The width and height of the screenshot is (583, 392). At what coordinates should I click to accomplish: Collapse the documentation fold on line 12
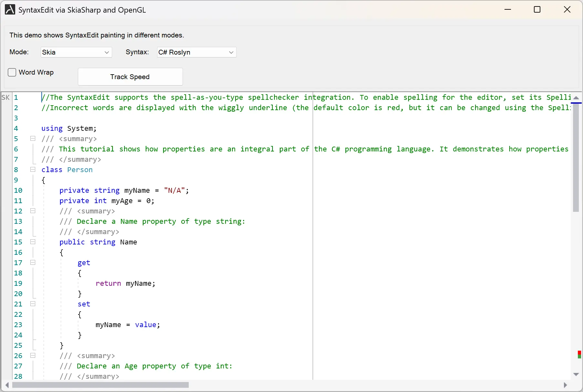32,211
